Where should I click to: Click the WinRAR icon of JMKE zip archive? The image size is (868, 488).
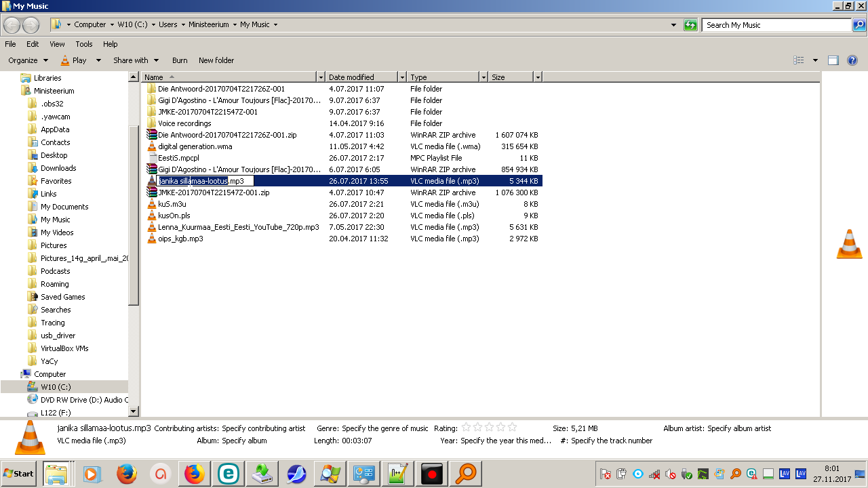(x=152, y=192)
